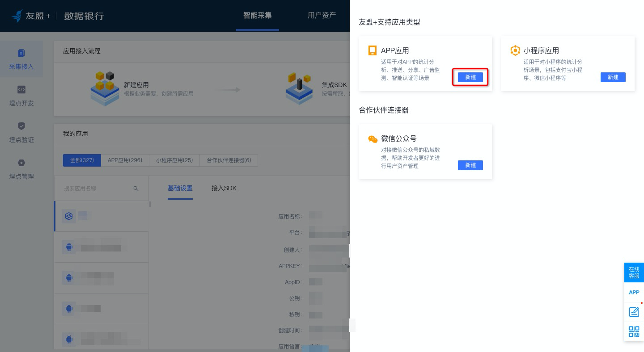
Task: Click the floating APP download icon
Action: (634, 292)
